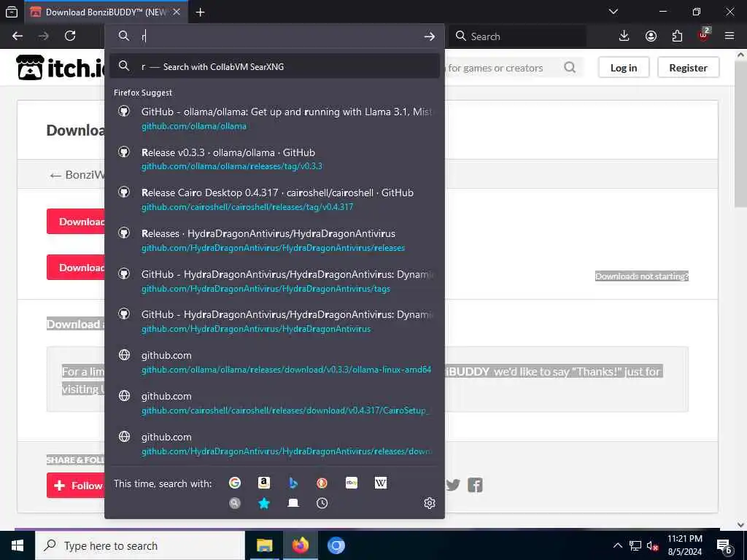Choose ollama/ollama GitHub suggestion
Screen dimensions: 747x560
(274, 119)
